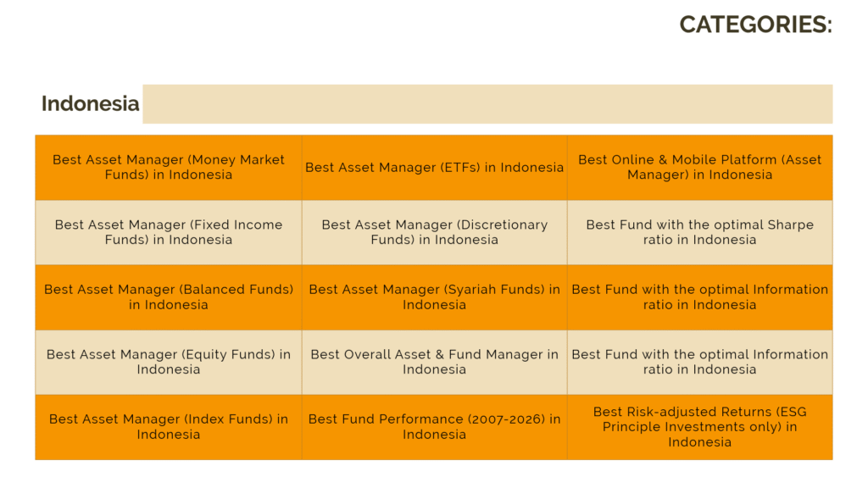Viewport: 868px width, 488px height.
Task: Click Best Fund with optimal Sharpe ratio
Action: tap(699, 232)
